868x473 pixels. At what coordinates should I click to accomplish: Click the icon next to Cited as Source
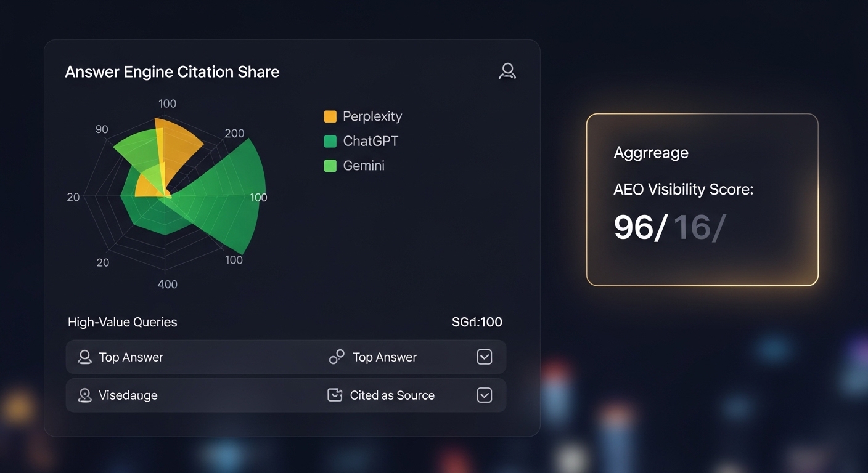pos(335,395)
